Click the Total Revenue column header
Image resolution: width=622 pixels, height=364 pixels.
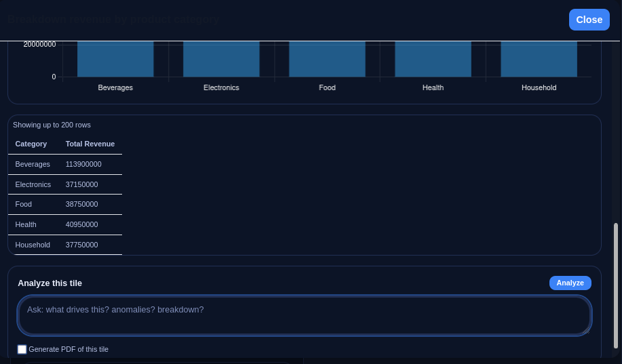[x=90, y=144]
